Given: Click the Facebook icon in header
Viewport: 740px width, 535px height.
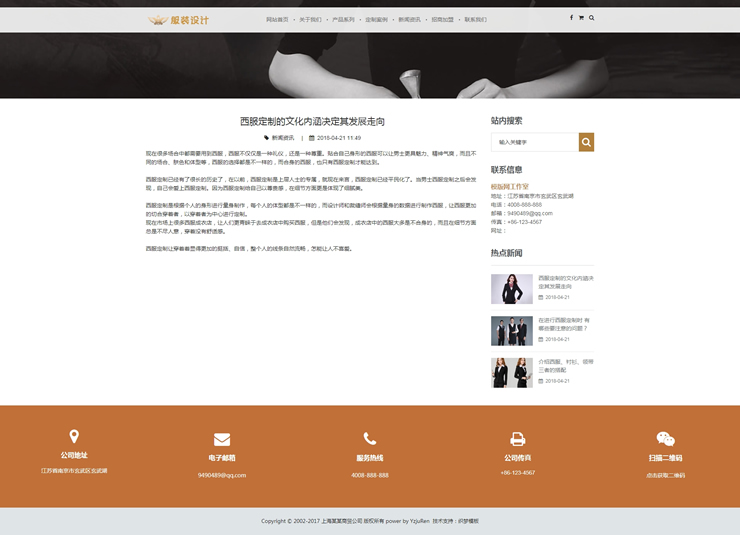Looking at the screenshot, I should coord(571,18).
